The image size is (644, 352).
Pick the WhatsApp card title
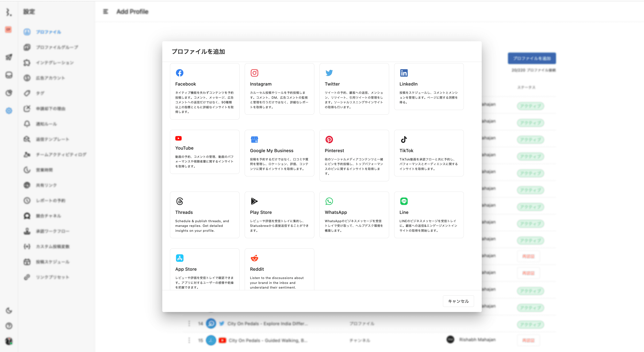pyautogui.click(x=336, y=212)
